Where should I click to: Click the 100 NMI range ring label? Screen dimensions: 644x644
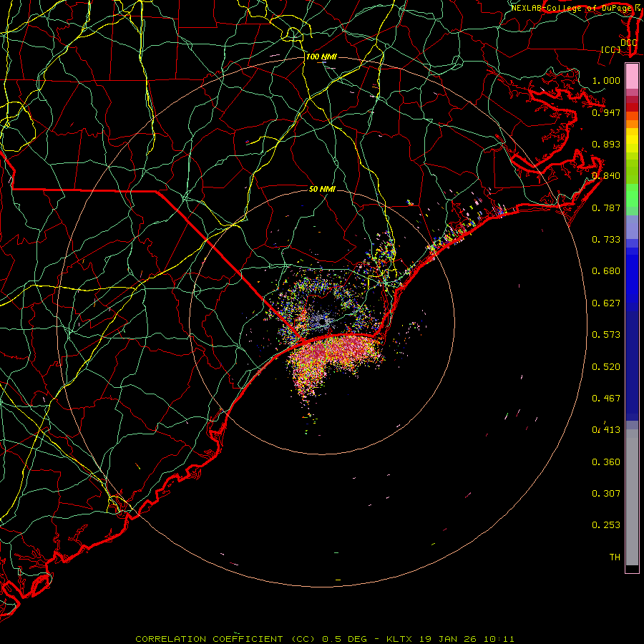pos(321,57)
